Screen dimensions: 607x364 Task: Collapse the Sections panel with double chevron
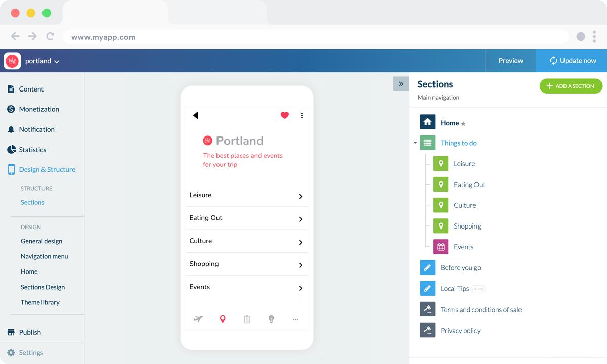click(x=401, y=84)
